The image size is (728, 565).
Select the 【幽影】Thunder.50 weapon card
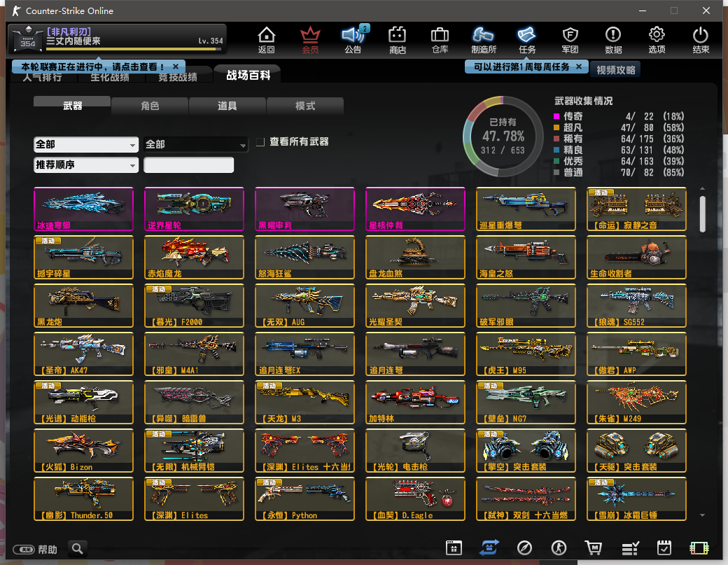(83, 498)
